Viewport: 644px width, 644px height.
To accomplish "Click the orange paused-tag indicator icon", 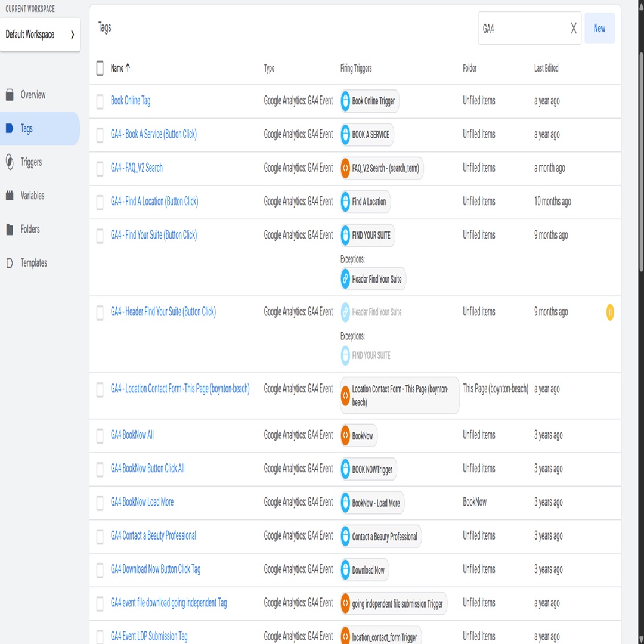I will pyautogui.click(x=609, y=312).
